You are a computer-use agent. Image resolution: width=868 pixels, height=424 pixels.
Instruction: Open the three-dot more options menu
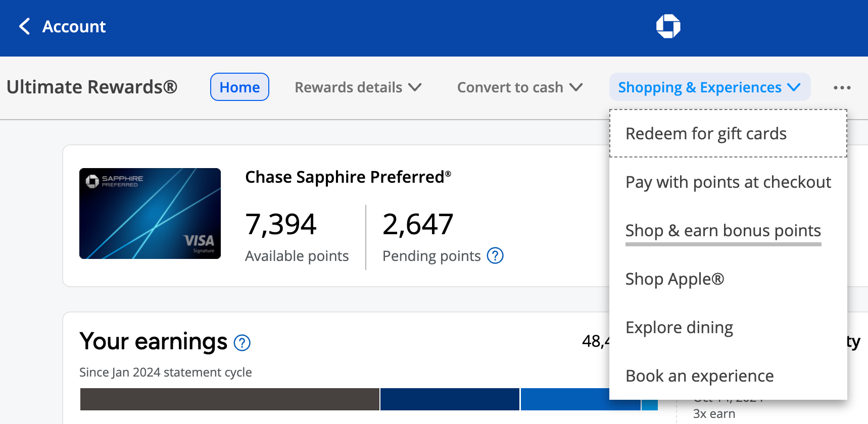(842, 88)
